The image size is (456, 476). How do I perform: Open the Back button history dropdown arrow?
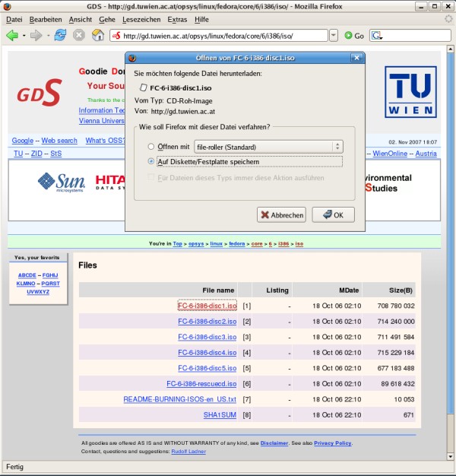tap(24, 36)
